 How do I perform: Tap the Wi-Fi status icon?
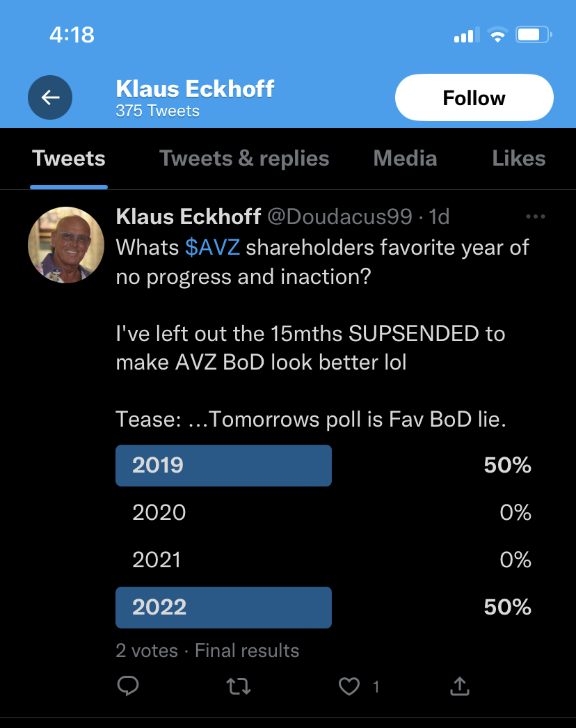click(497, 35)
